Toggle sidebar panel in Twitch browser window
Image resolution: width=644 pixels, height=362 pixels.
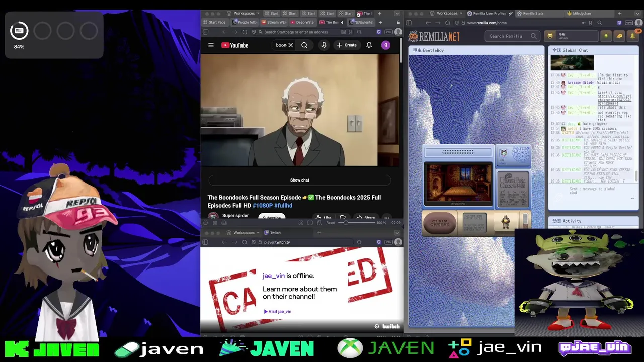click(205, 242)
